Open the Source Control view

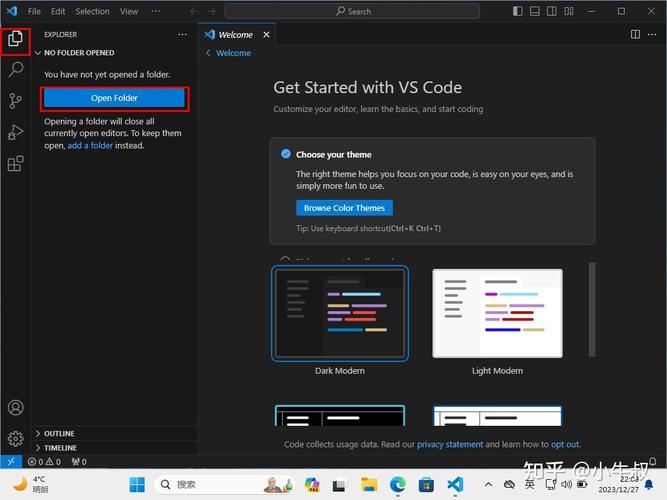[16, 101]
